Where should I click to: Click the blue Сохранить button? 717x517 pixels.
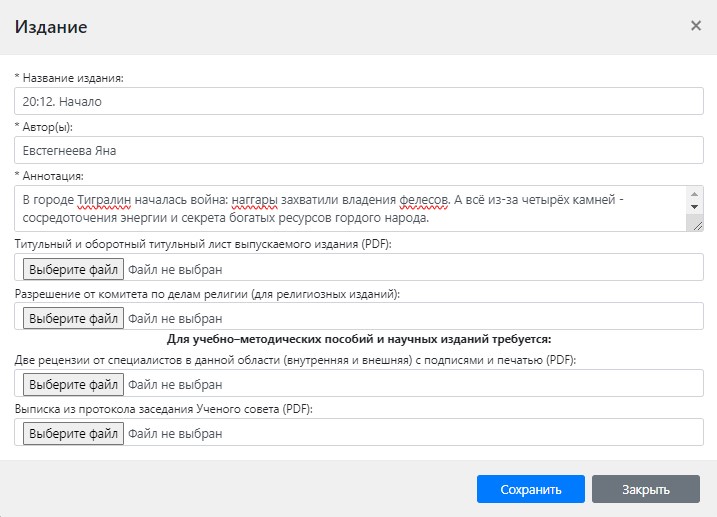pyautogui.click(x=530, y=489)
